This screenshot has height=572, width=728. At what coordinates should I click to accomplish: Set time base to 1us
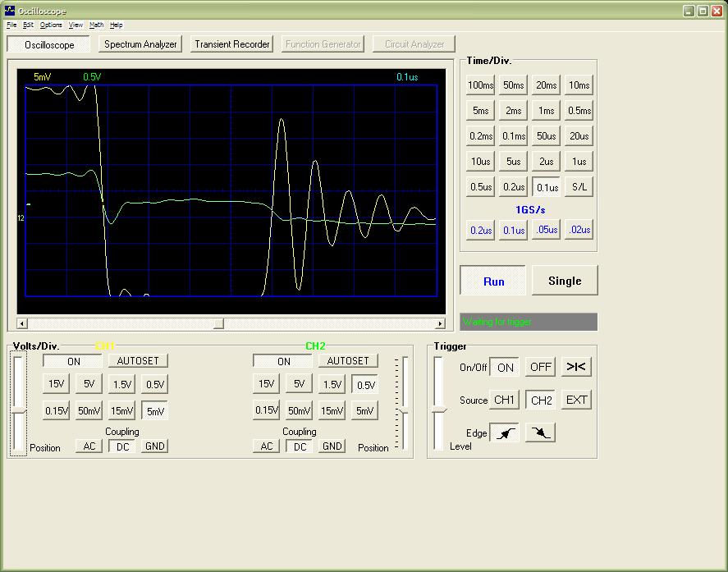[x=579, y=161]
